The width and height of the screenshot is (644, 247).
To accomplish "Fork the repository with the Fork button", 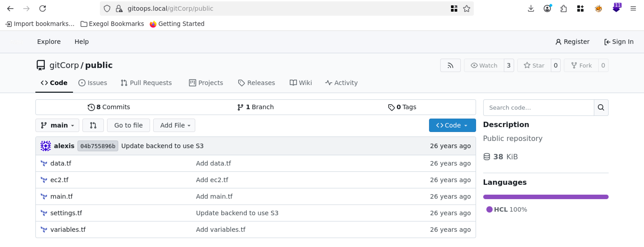I will pos(581,65).
